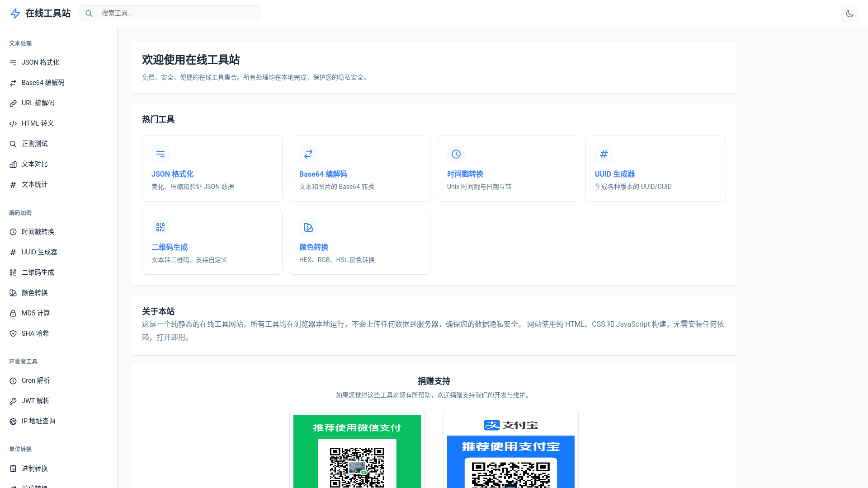Click the 时间戳转换 card clock icon
The image size is (868, 488).
[456, 154]
